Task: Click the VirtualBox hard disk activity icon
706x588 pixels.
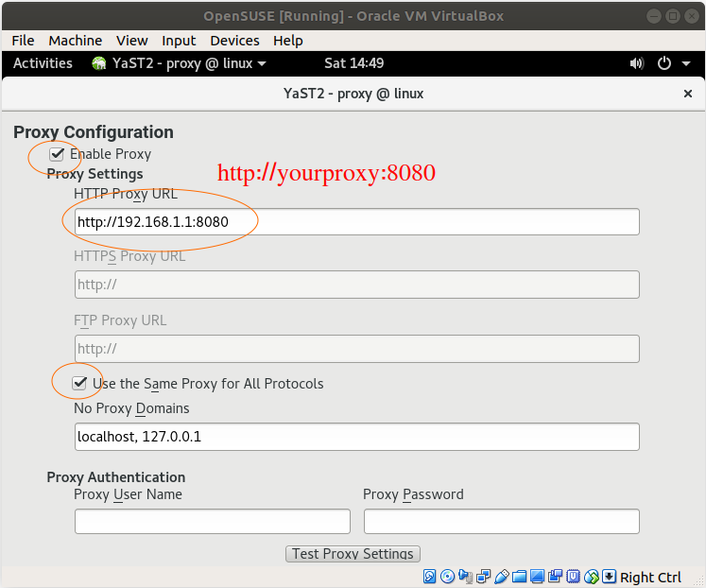Action: pos(429,577)
